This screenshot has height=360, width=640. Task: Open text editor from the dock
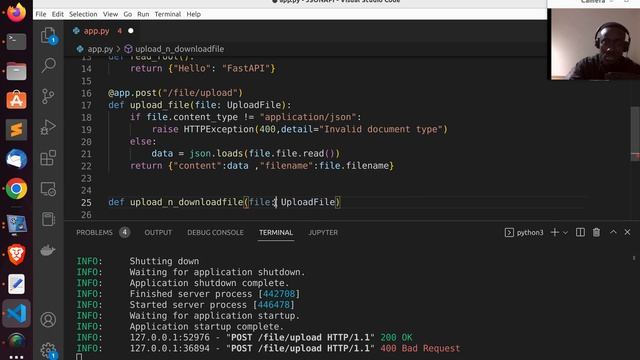16,284
